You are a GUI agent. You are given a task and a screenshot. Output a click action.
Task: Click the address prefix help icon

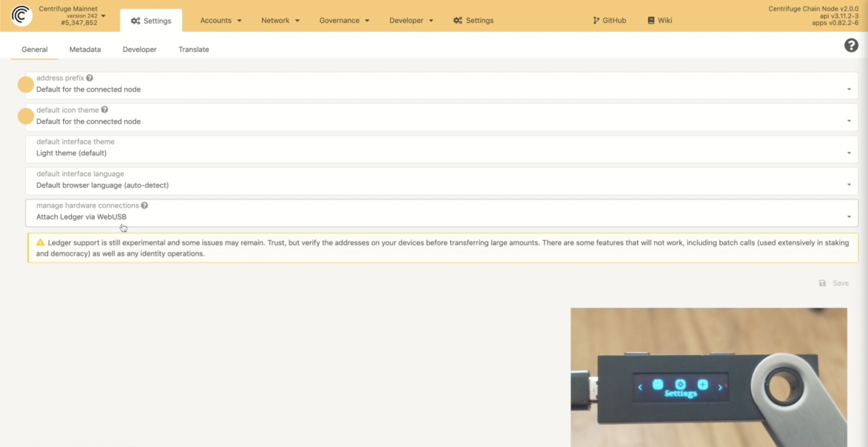[89, 78]
